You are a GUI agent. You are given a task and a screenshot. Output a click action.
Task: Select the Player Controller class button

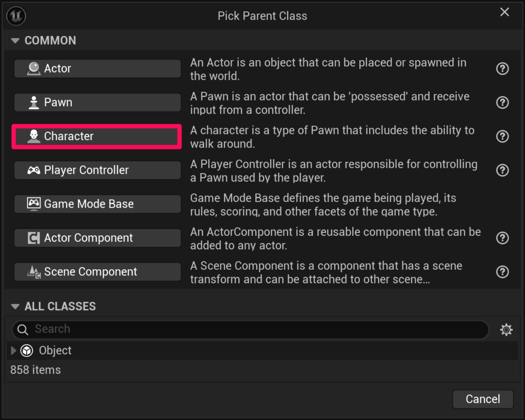(97, 170)
